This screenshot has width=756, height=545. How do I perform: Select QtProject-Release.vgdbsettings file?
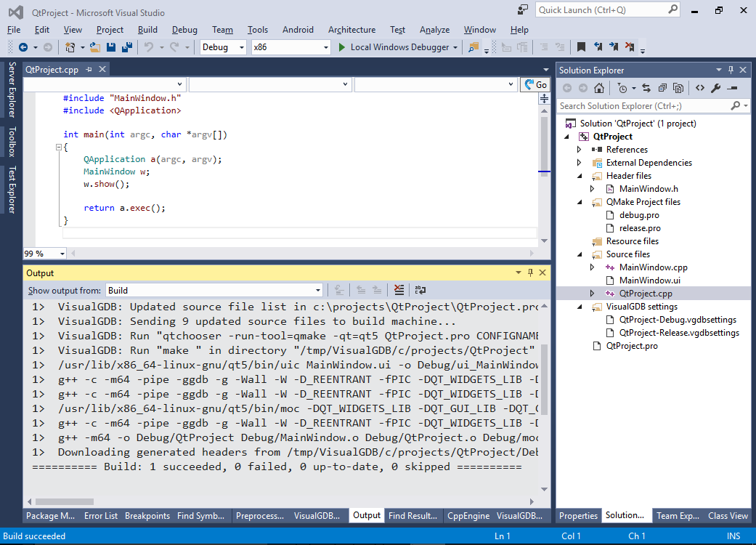point(679,333)
